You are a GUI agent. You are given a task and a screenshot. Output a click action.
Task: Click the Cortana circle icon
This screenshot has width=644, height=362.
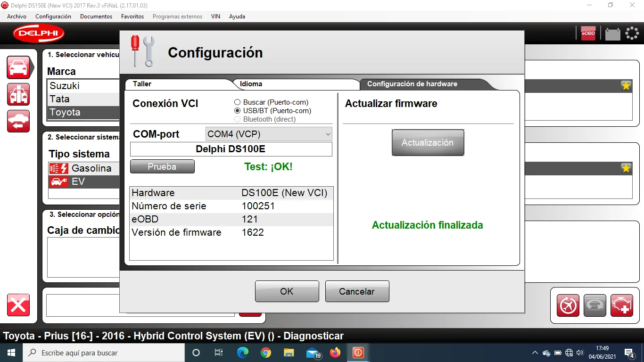pos(196,353)
